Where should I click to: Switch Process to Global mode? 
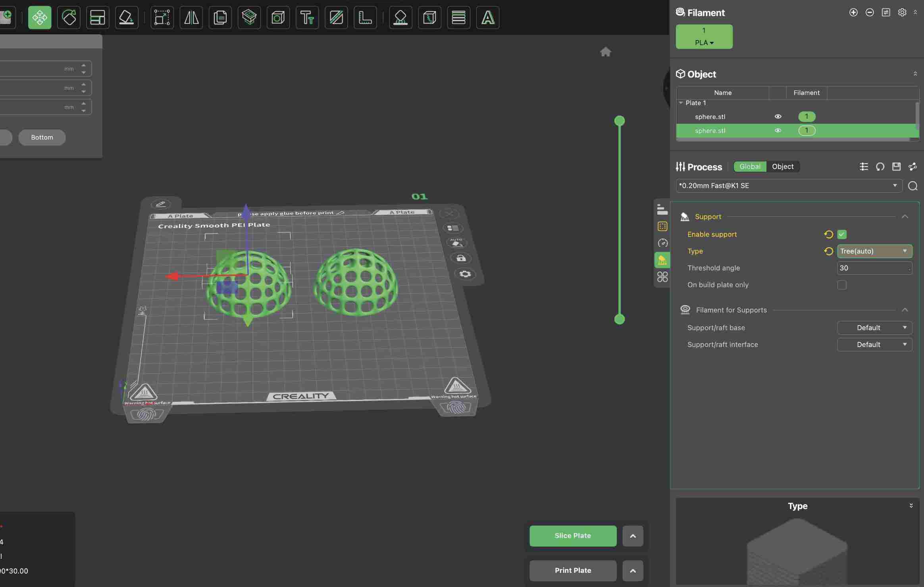click(x=750, y=167)
